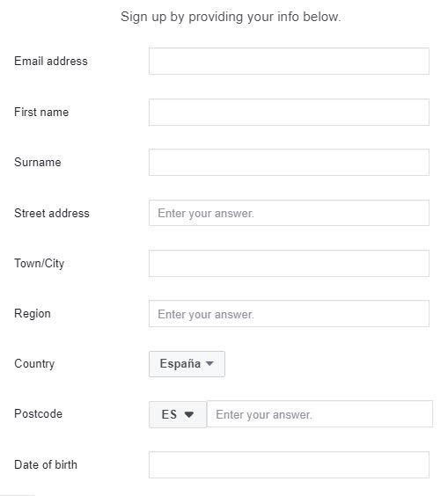Click the Street address label
This screenshot has height=496, width=448.
pyautogui.click(x=52, y=213)
